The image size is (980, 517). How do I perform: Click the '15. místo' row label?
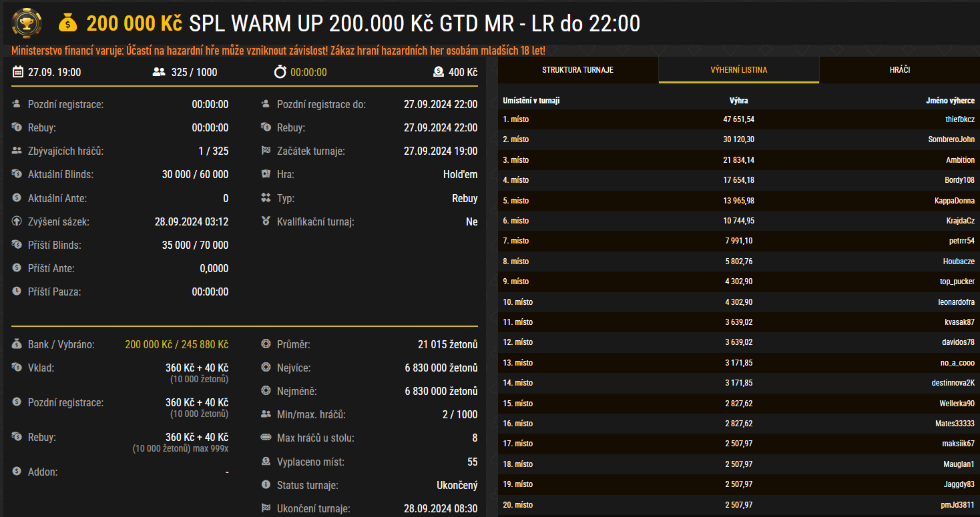517,404
